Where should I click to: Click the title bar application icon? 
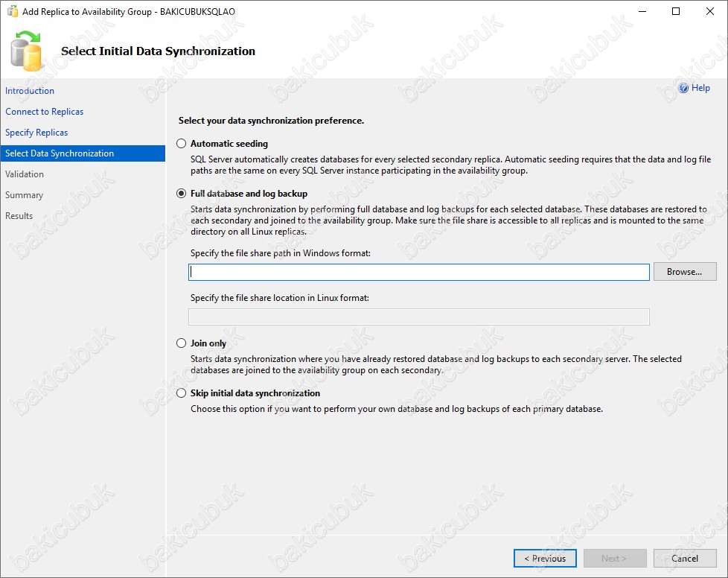[x=13, y=11]
